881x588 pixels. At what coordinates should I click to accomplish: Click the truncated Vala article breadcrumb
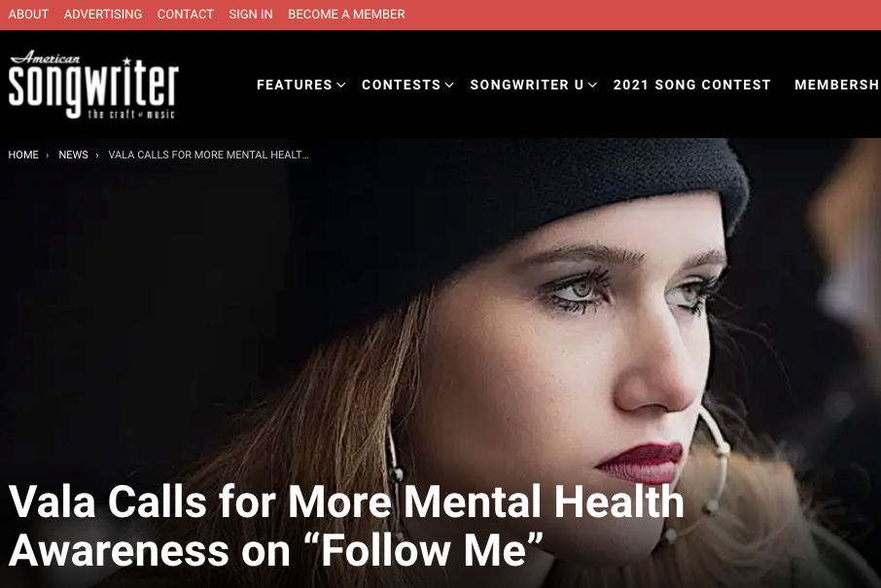coord(208,155)
